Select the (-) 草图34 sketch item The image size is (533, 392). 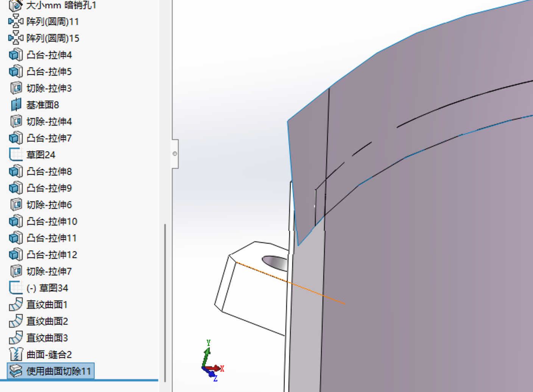47,288
